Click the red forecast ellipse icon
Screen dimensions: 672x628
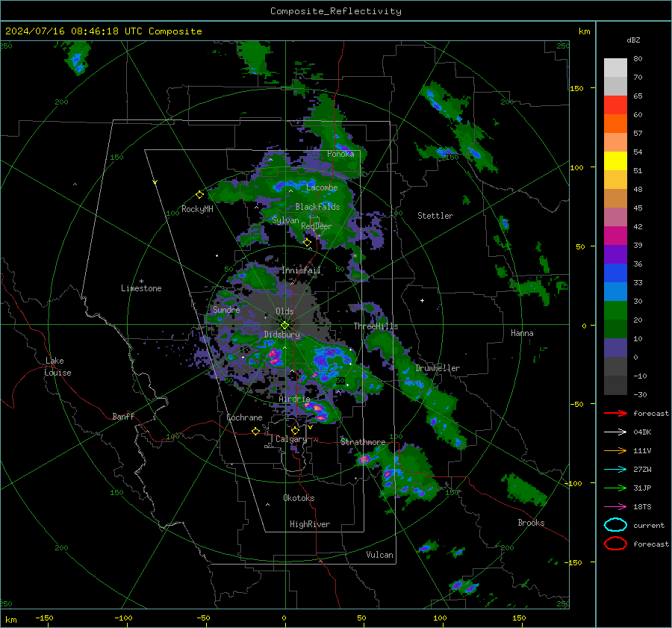pos(615,544)
